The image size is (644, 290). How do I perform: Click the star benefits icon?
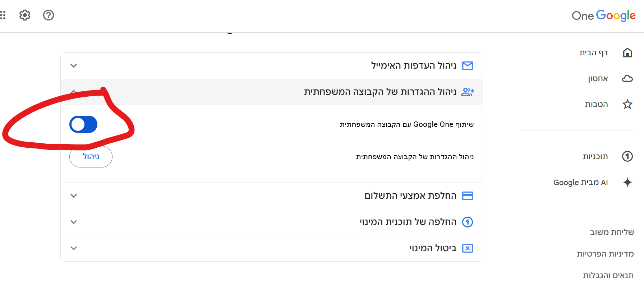pos(627,105)
